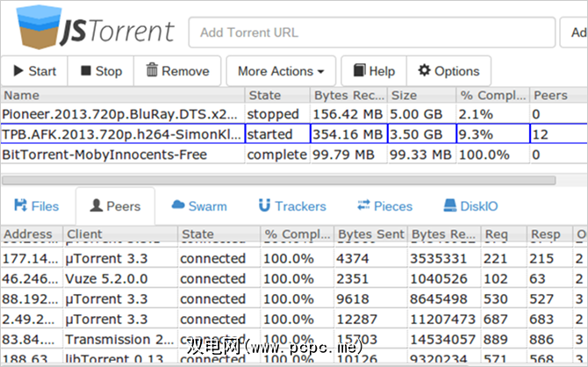Sort torrents by % Compl... column header
Viewport: 588px width, 367px height.
click(492, 96)
